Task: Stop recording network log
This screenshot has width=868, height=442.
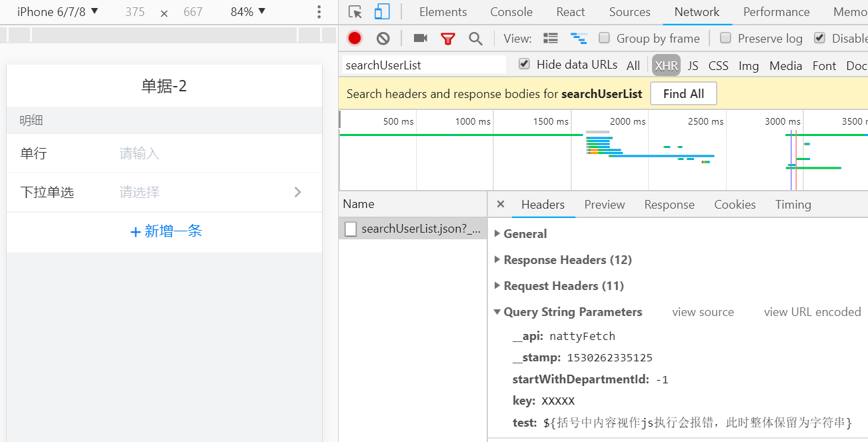Action: [x=355, y=39]
